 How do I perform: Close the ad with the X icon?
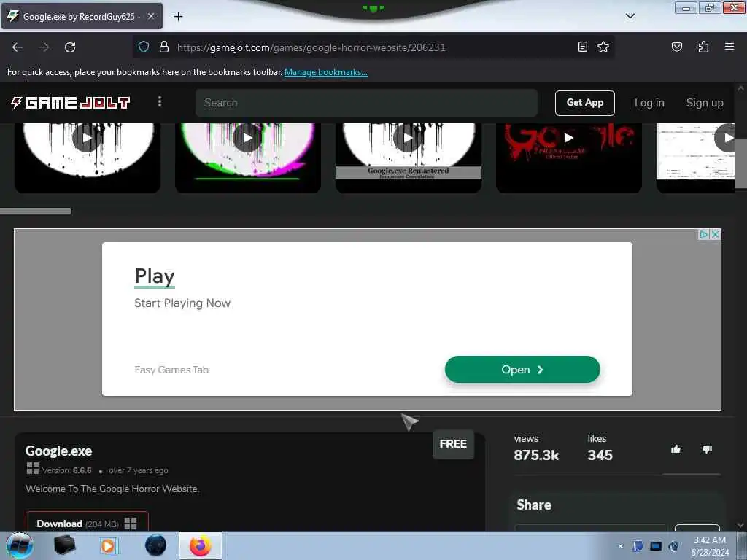[715, 234]
